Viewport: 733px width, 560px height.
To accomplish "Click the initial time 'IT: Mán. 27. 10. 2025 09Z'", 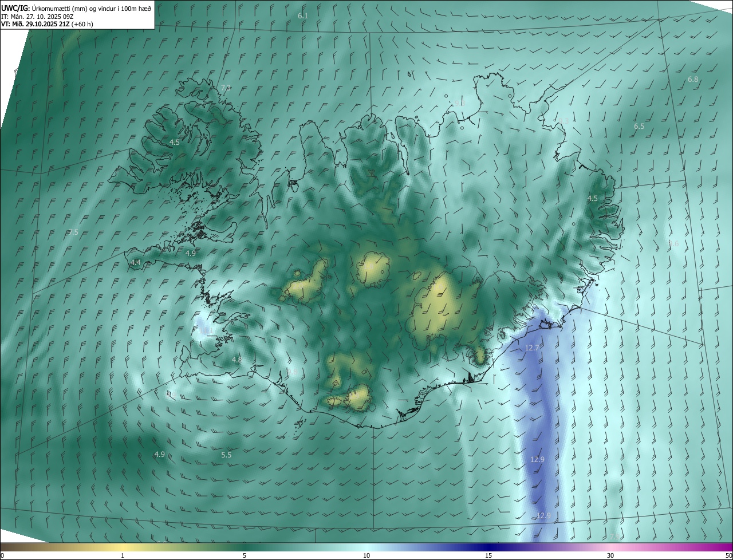I will [x=37, y=17].
